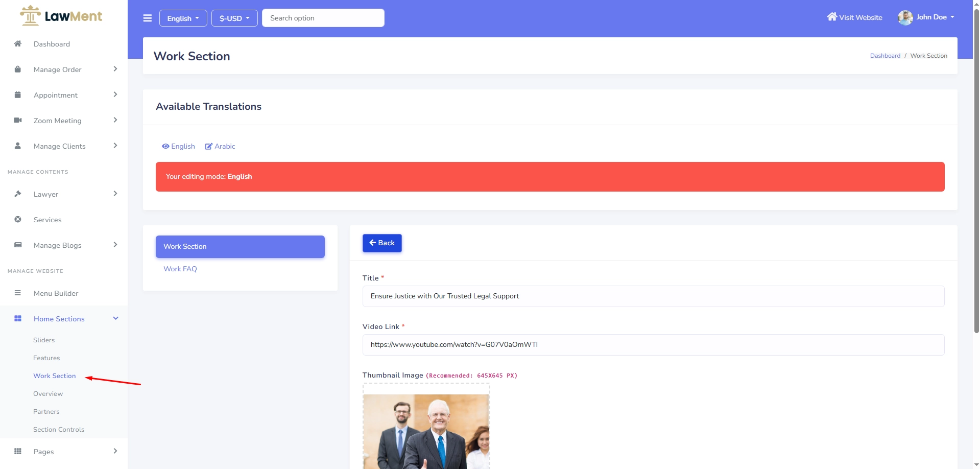Switch to English translation view
The image size is (980, 469).
pos(179,147)
